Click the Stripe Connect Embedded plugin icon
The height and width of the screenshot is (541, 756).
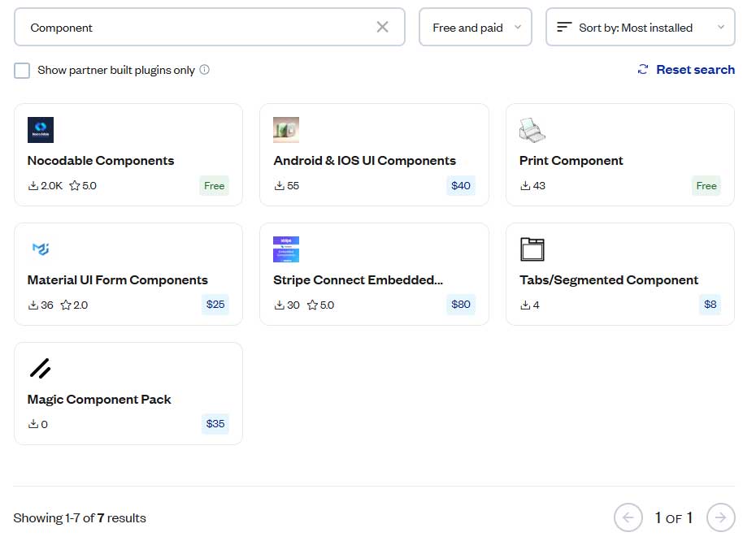(285, 249)
